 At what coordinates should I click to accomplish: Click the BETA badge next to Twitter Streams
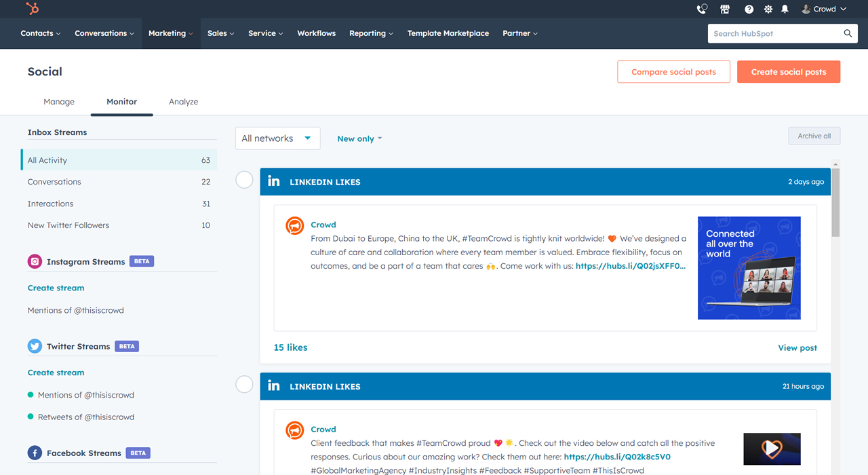[x=127, y=346]
